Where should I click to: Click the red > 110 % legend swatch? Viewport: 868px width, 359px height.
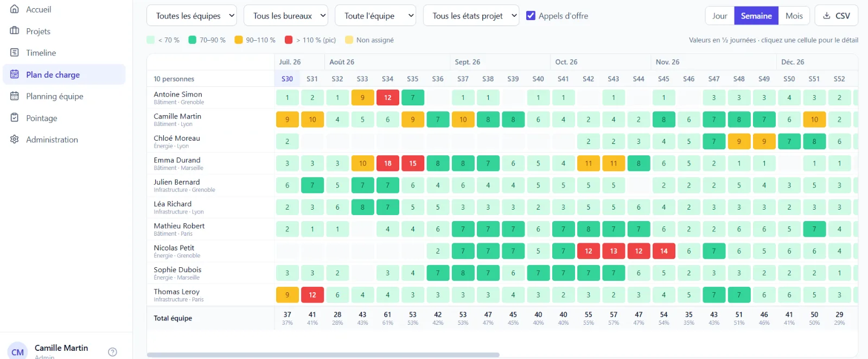pyautogui.click(x=289, y=40)
